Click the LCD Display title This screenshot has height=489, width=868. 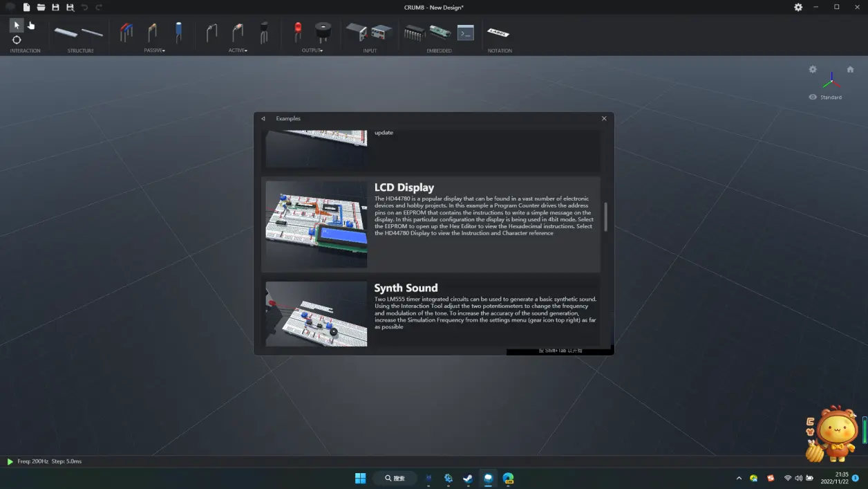(404, 187)
